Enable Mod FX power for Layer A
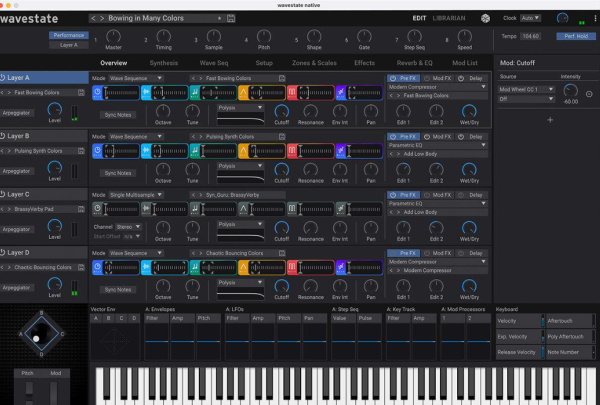The height and width of the screenshot is (405, 600). coord(425,77)
